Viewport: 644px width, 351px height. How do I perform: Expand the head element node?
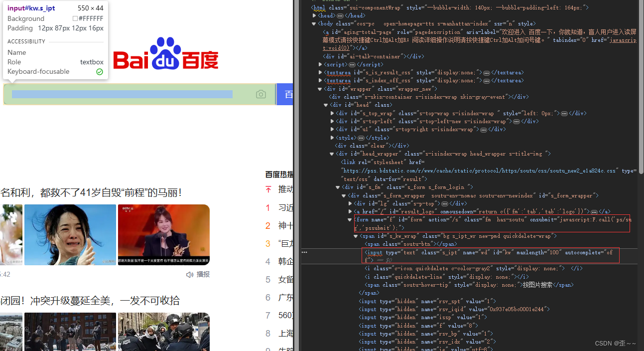[314, 16]
